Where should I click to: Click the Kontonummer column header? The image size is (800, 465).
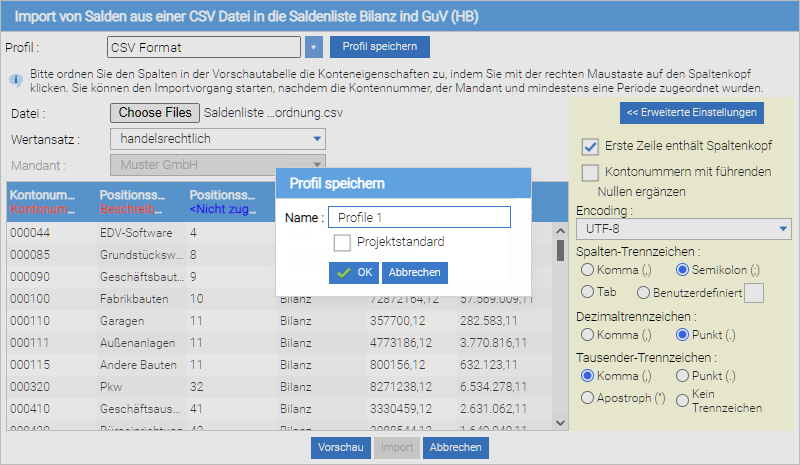[43, 194]
